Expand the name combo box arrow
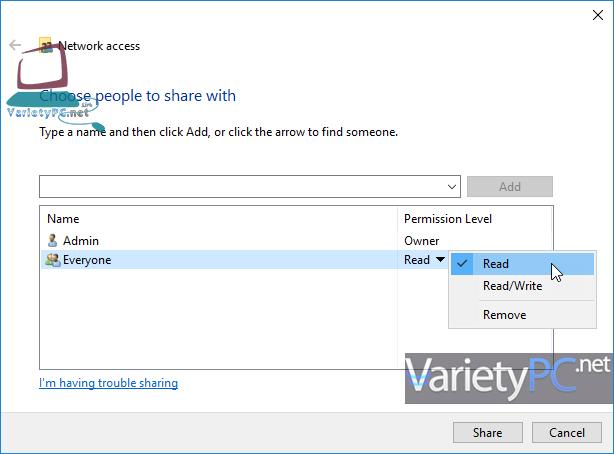This screenshot has width=614, height=454. pos(452,186)
